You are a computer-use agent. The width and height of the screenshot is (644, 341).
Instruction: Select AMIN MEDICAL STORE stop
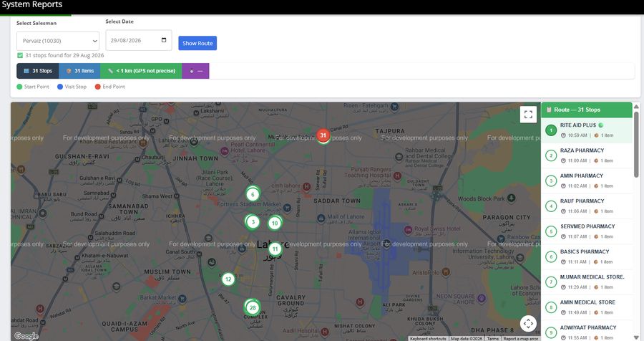point(587,307)
